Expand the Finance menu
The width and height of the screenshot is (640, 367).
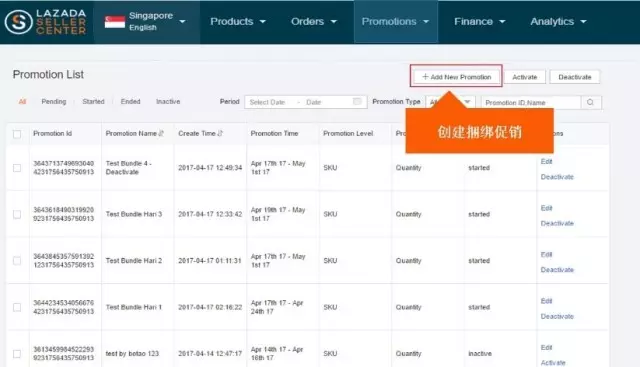pos(480,22)
